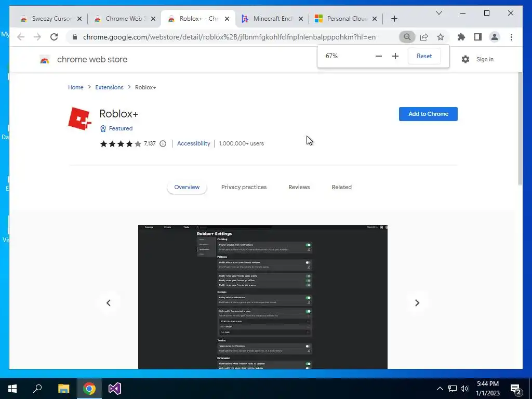The image size is (532, 399).
Task: Show next screenshot with right chevron
Action: coord(417,303)
